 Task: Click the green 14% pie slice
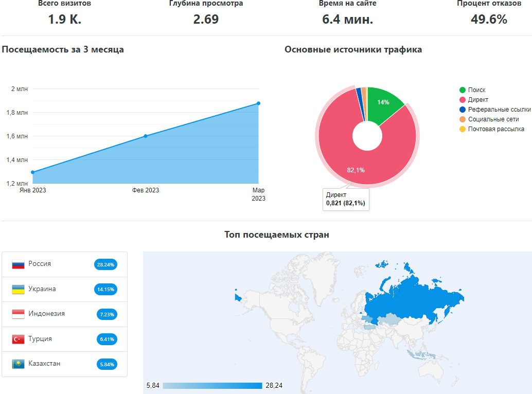[383, 103]
